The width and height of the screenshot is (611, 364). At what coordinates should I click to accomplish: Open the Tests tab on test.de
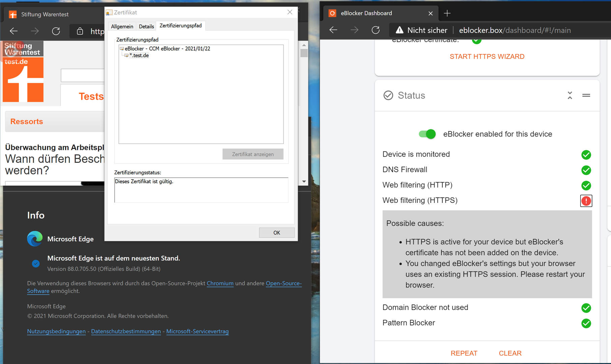coord(91,96)
